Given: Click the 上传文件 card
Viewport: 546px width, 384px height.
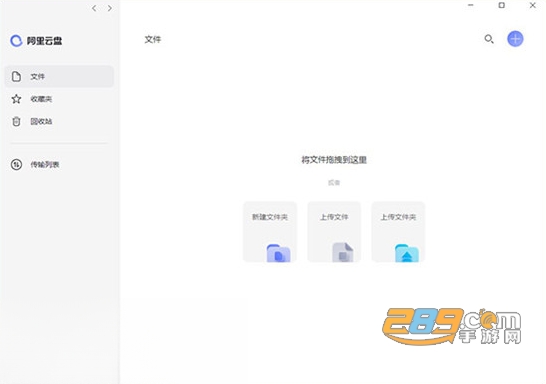Looking at the screenshot, I should [334, 232].
